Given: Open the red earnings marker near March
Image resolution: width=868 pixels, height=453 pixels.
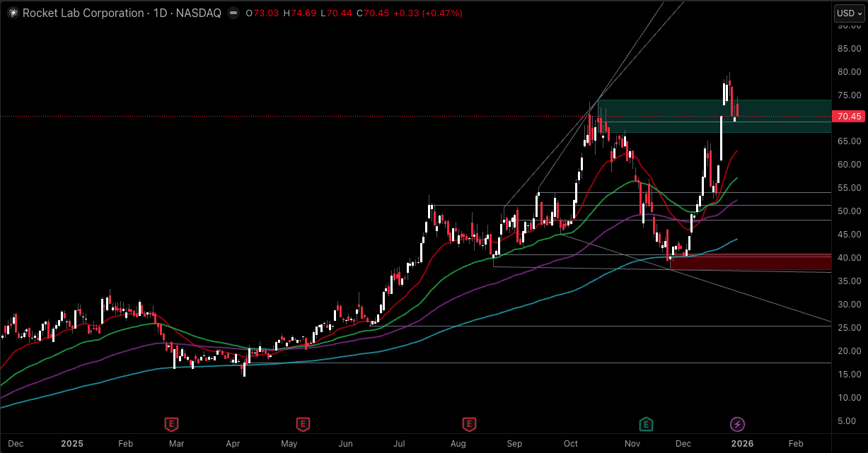Looking at the screenshot, I should pos(170,424).
